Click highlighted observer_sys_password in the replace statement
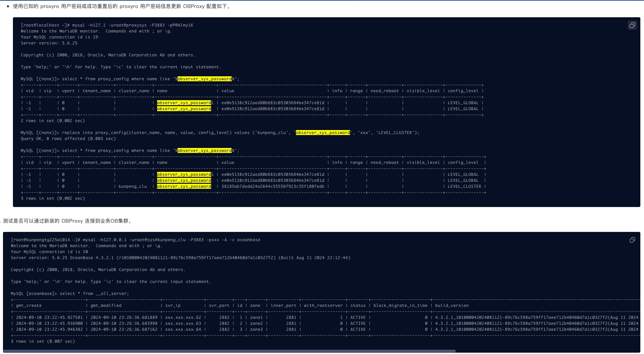Viewport: 644px width, 354px height. coord(322,133)
